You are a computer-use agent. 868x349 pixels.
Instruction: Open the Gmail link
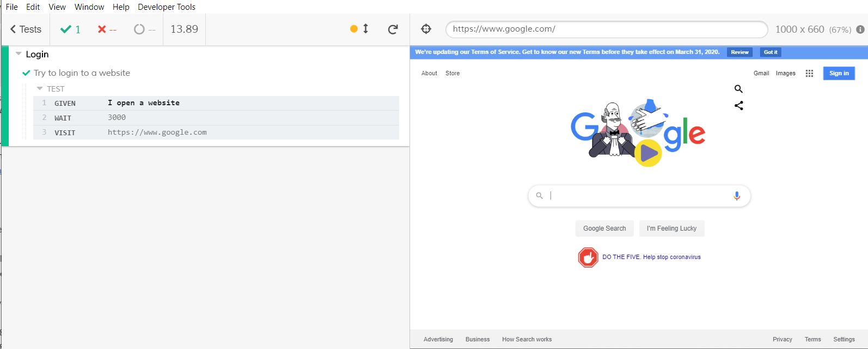click(761, 73)
